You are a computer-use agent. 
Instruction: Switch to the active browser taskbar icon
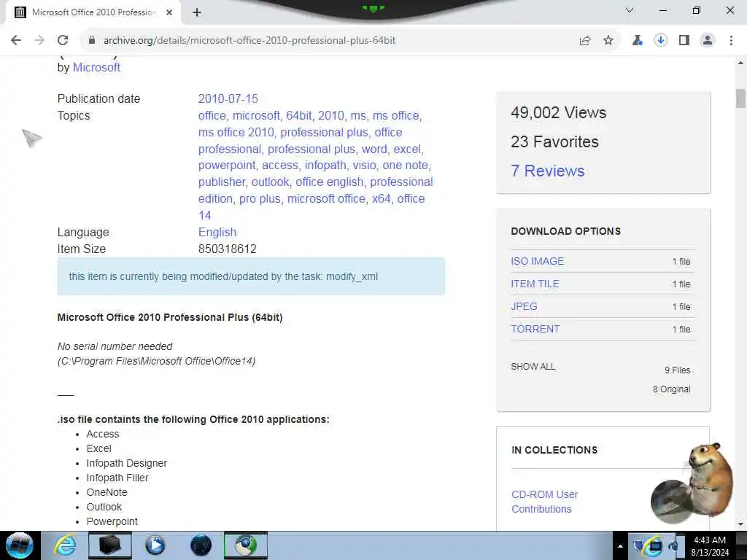(x=246, y=545)
